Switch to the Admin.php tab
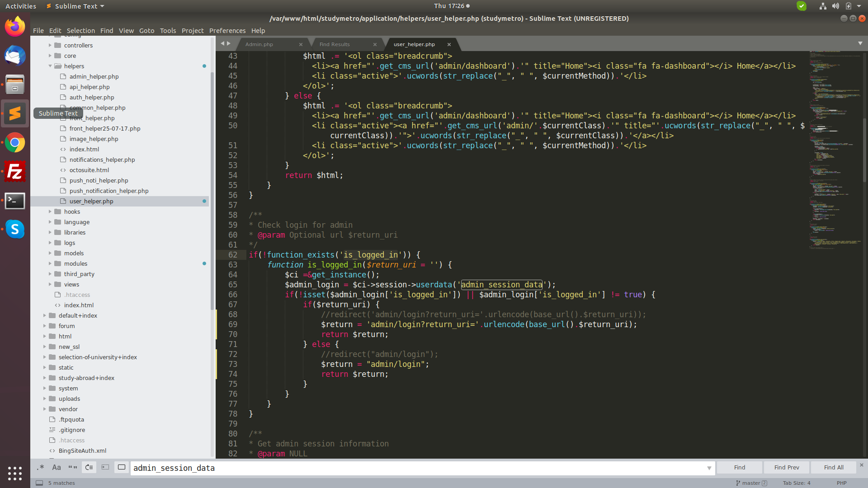 click(x=259, y=44)
